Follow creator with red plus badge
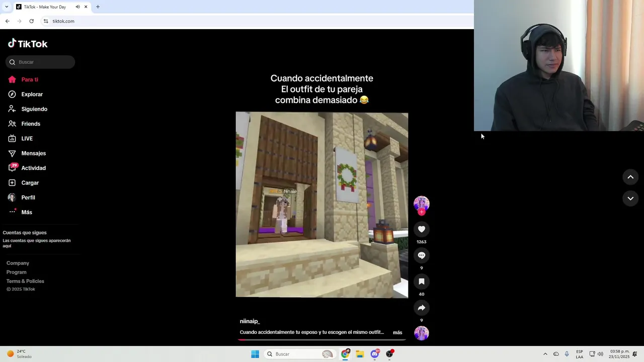The height and width of the screenshot is (362, 644). [422, 212]
